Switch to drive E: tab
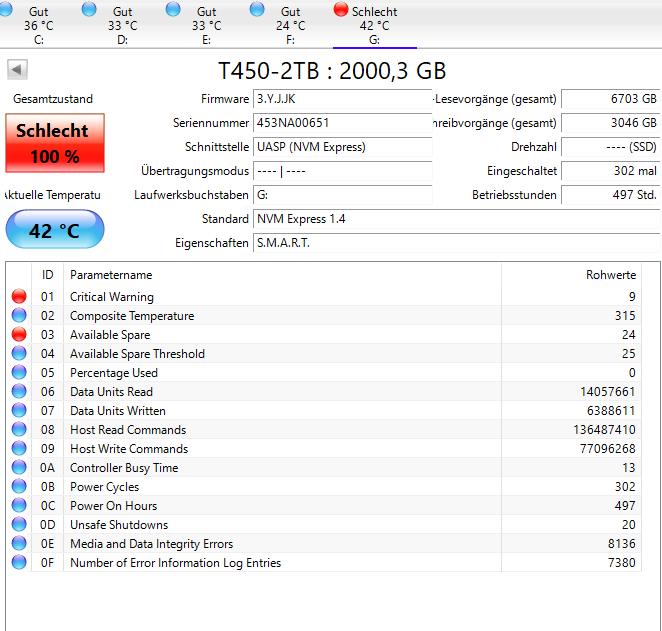Viewport: 662px width, 631px height. coord(206,24)
